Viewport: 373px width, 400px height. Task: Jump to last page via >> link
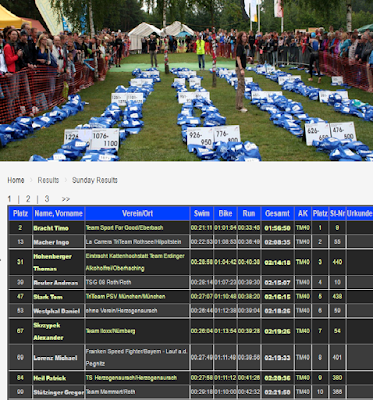66,199
